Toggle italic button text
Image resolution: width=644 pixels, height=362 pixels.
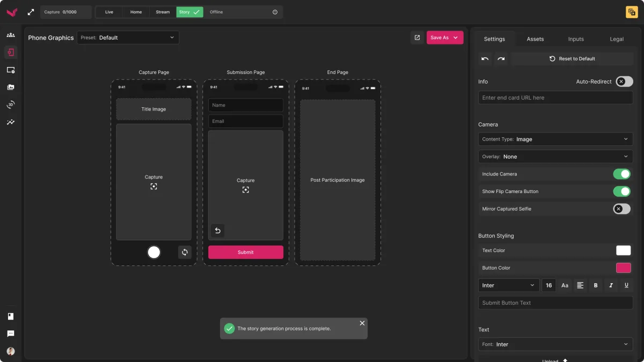611,285
